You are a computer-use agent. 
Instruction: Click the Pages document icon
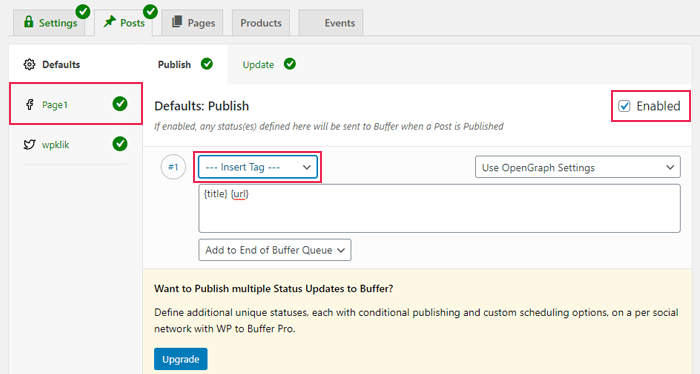[x=177, y=22]
